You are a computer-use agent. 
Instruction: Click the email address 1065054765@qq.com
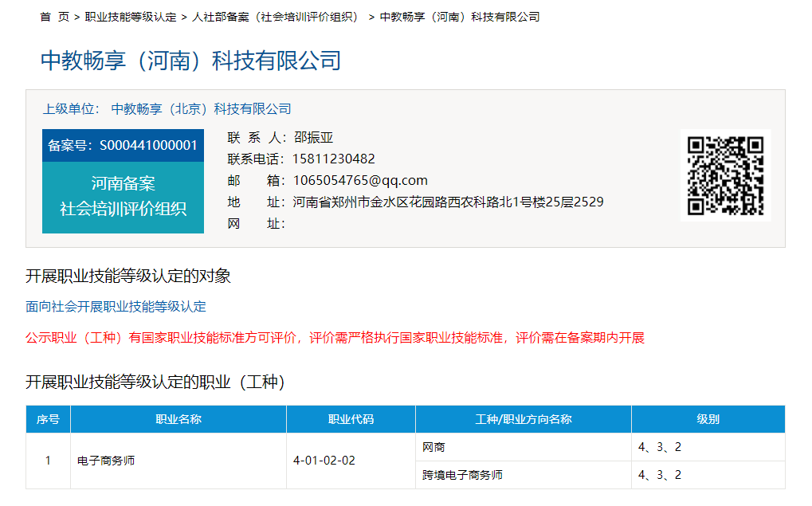(x=360, y=180)
